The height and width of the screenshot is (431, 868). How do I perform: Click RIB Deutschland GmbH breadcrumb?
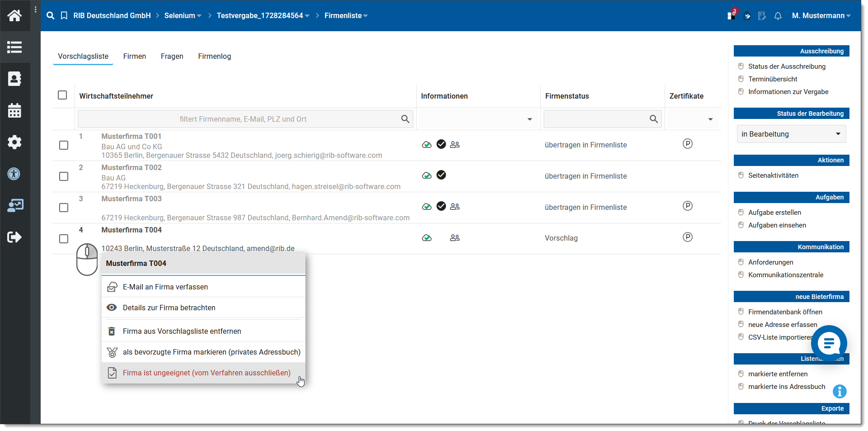[x=112, y=16]
